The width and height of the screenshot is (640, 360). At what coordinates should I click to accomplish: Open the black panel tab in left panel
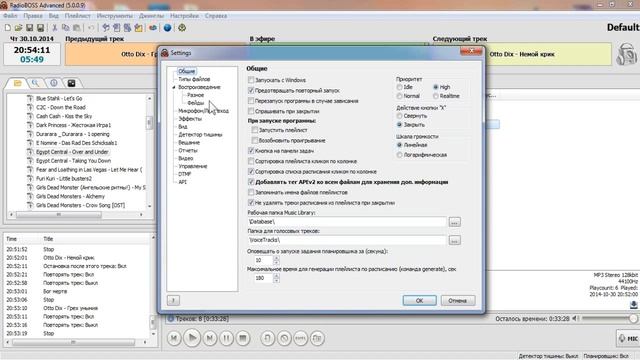click(x=71, y=83)
